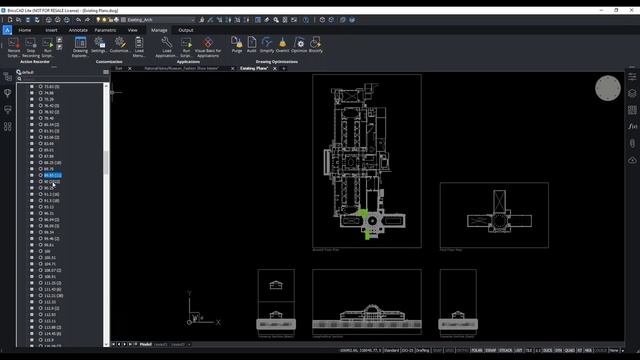The height and width of the screenshot is (360, 640).
Task: Toggle LWT in status bar
Action: point(518,350)
